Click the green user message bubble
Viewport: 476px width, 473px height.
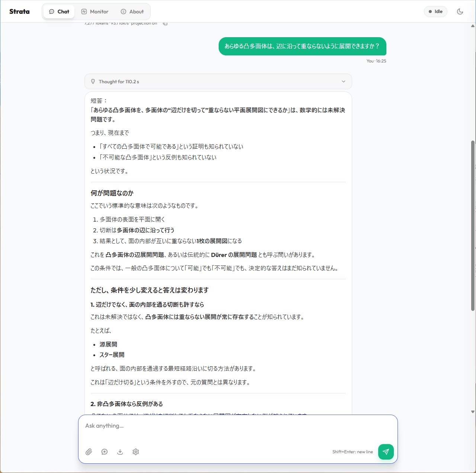point(302,46)
